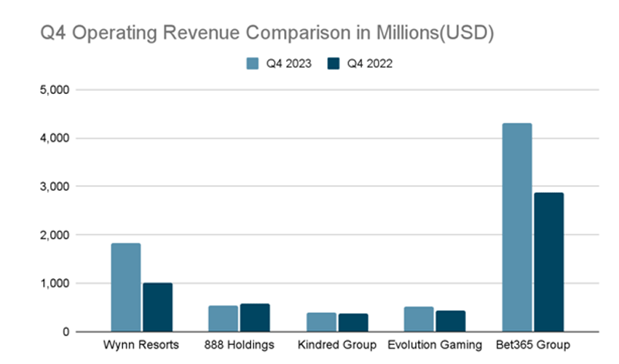
Task: Select Kindred Group Q4 2023 bar
Action: coord(321,323)
